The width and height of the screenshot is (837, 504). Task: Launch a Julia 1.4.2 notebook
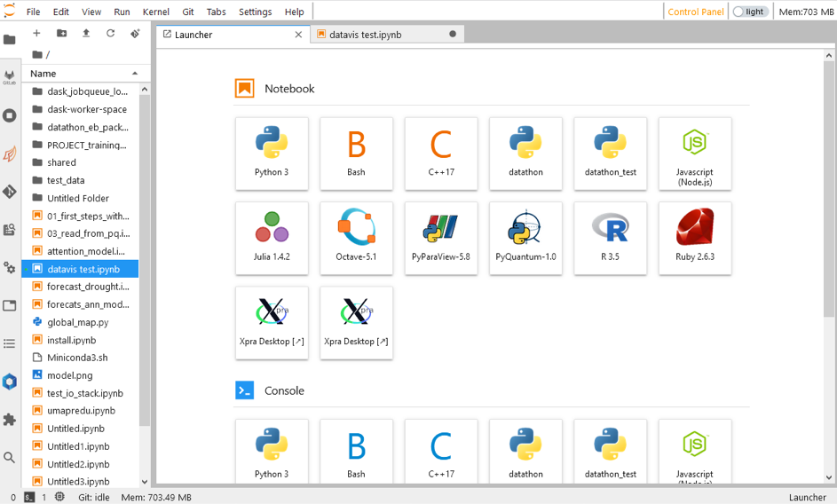pos(272,238)
